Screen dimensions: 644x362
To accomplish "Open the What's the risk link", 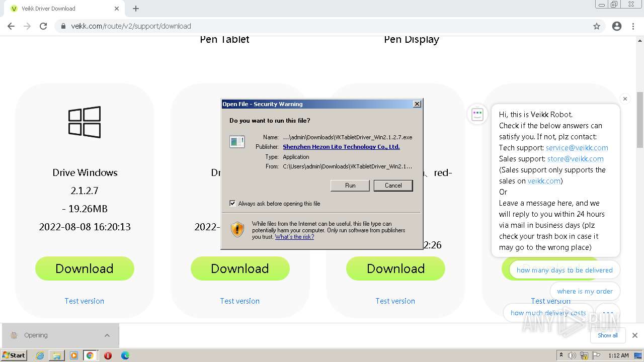I will coord(294,237).
